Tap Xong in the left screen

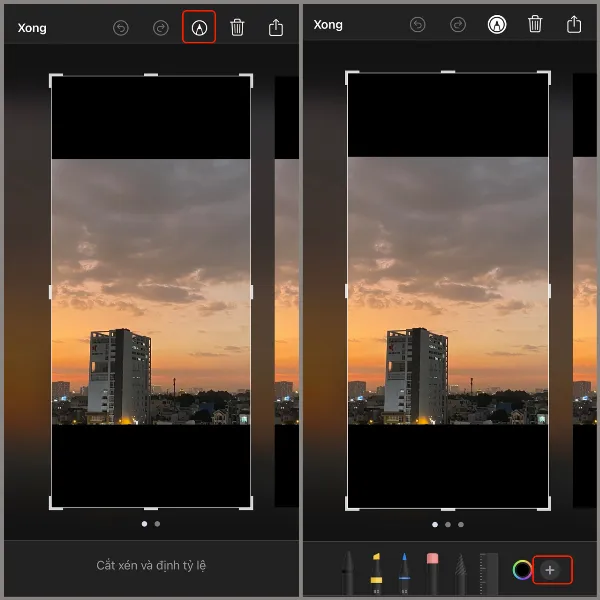pos(32,27)
